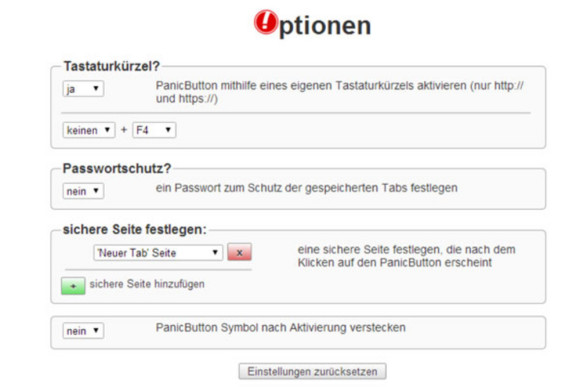Select the 'Tastaturkürzel?' section heading
Viewport: 580px width, 387px height.
tap(111, 66)
